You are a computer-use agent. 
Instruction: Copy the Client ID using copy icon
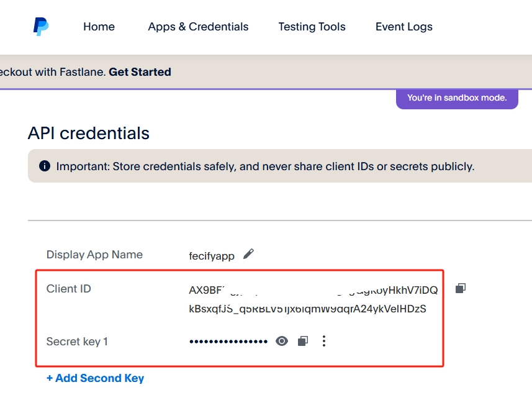460,288
